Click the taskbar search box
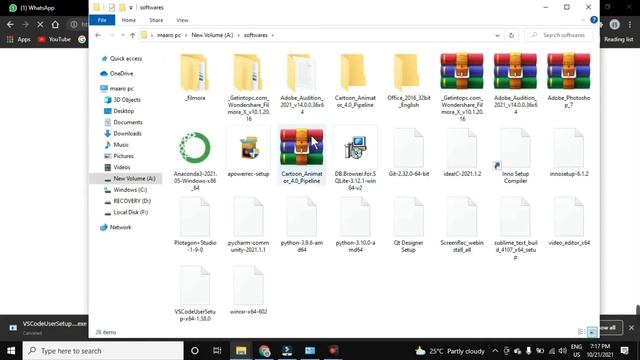640x360 pixels. point(103,351)
